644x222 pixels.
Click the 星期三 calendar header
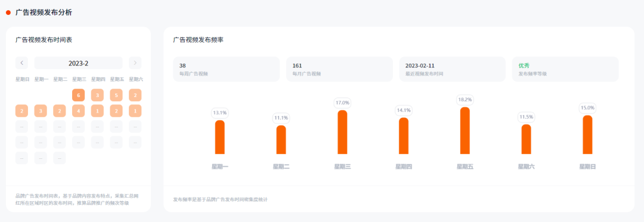click(x=79, y=79)
